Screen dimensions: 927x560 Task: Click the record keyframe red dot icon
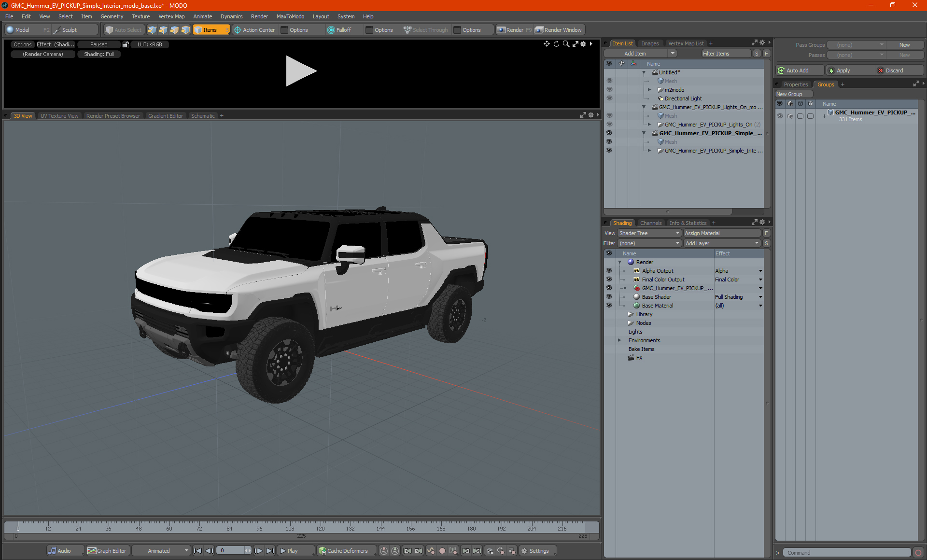[x=442, y=551]
